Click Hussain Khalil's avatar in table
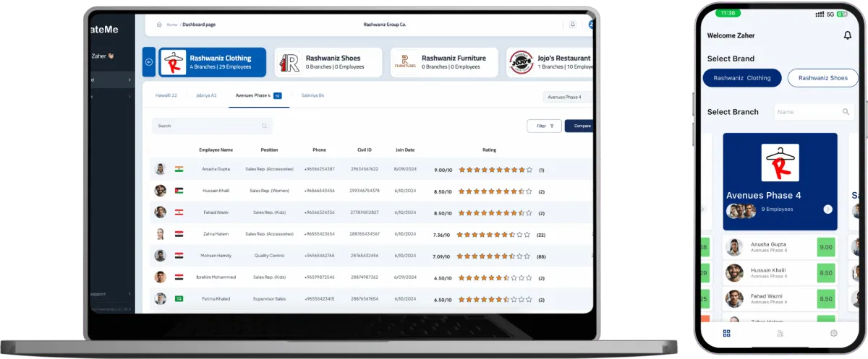 point(160,191)
